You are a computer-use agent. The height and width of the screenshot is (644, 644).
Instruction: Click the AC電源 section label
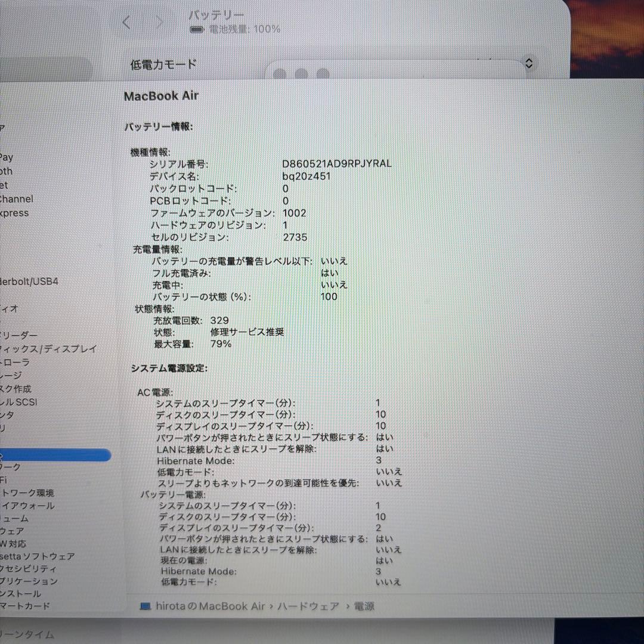click(155, 392)
